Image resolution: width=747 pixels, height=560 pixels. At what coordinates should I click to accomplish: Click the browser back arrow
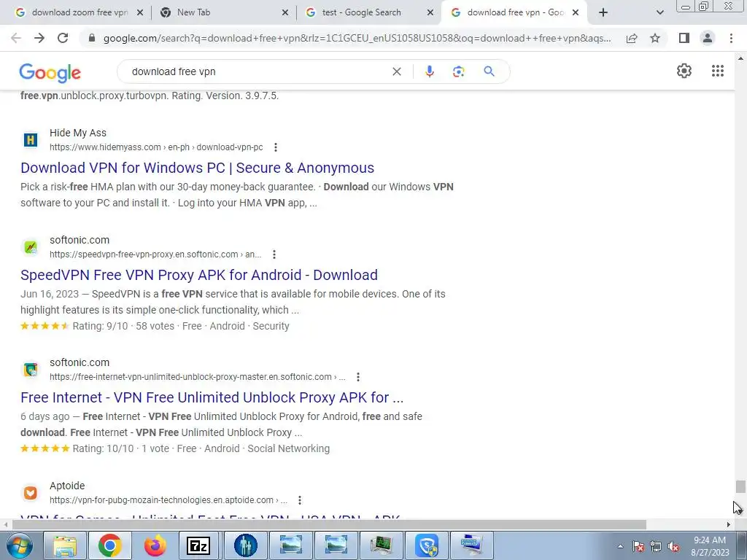pyautogui.click(x=16, y=38)
